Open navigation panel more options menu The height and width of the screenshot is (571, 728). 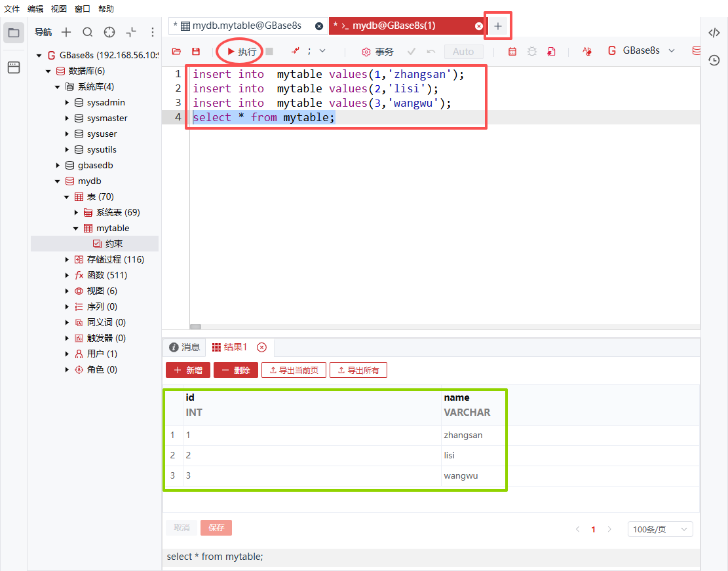(x=152, y=32)
